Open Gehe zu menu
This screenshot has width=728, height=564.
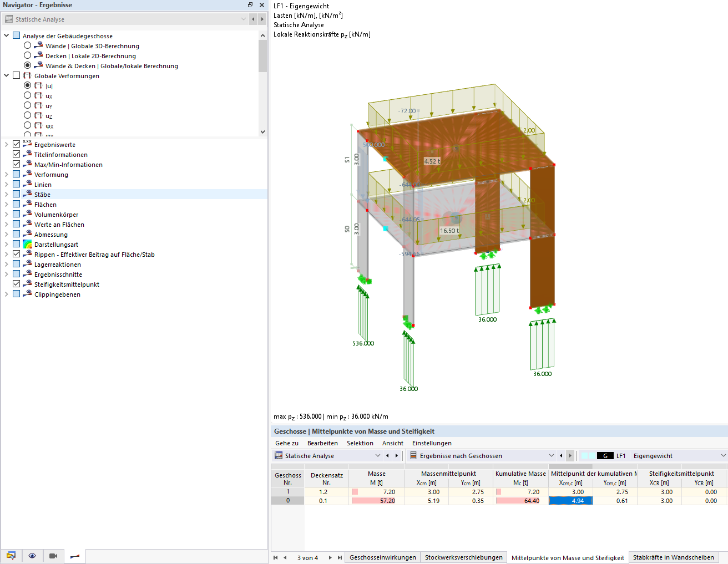coord(287,443)
